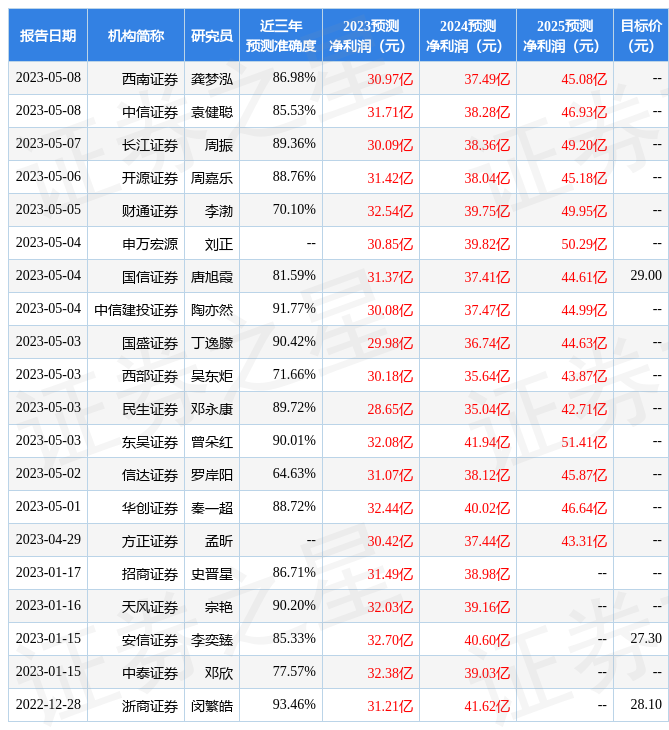This screenshot has width=669, height=730.
Task: Click target price 28.10
Action: tap(646, 704)
